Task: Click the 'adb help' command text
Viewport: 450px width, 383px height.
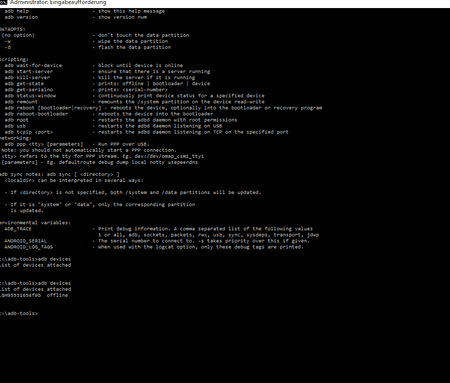Action: point(17,11)
